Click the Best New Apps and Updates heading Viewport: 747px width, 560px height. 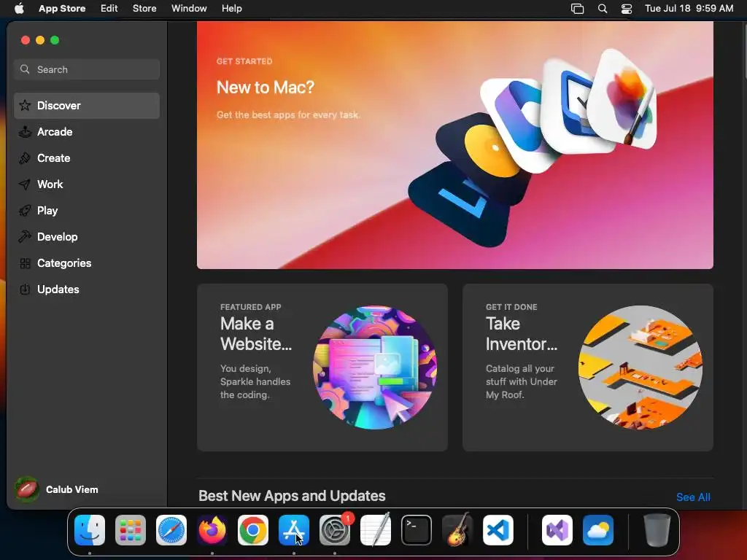point(292,496)
